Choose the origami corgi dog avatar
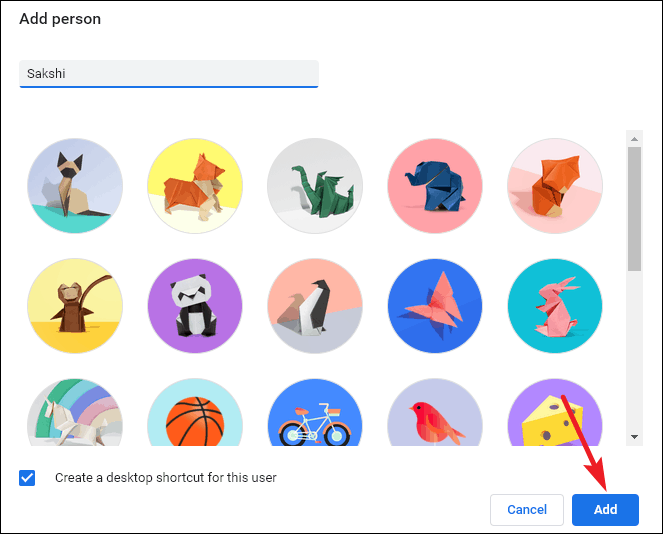 click(x=195, y=186)
